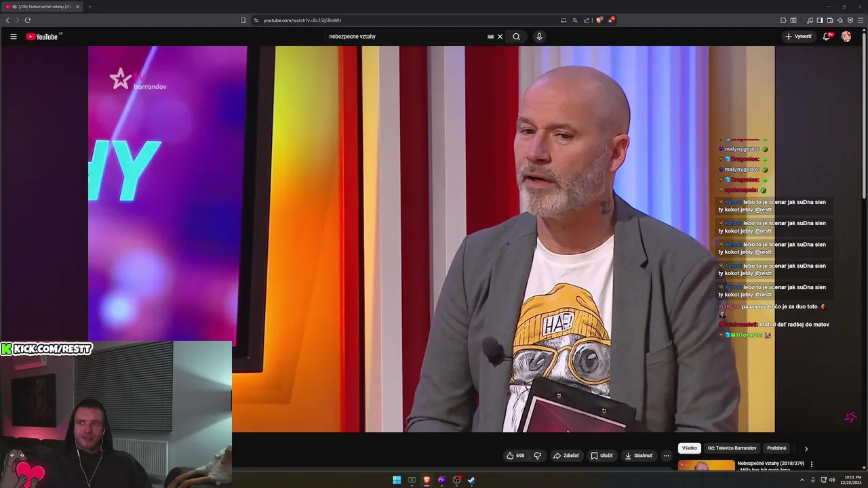Like the video with 698 likes

pyautogui.click(x=515, y=455)
